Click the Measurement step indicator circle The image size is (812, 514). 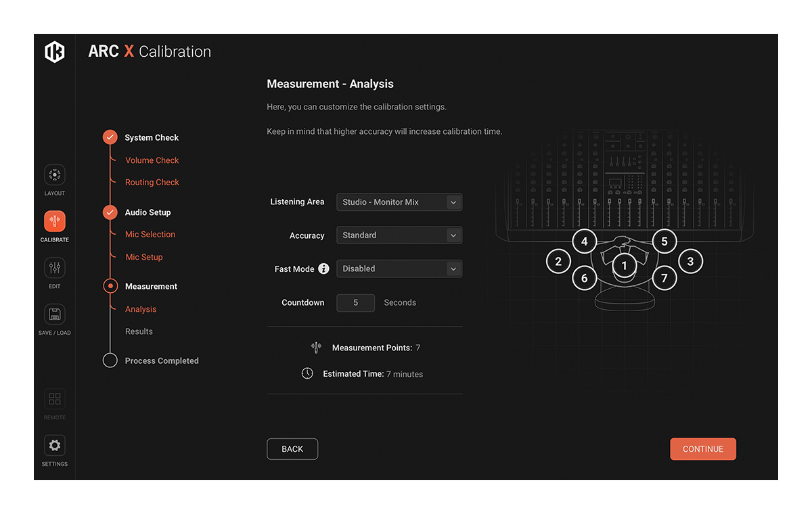pos(110,286)
